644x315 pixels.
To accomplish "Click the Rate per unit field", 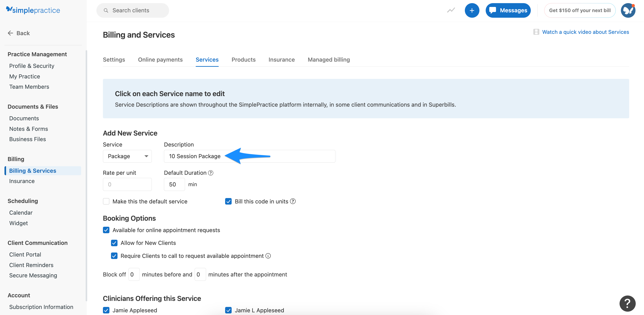I will point(127,184).
